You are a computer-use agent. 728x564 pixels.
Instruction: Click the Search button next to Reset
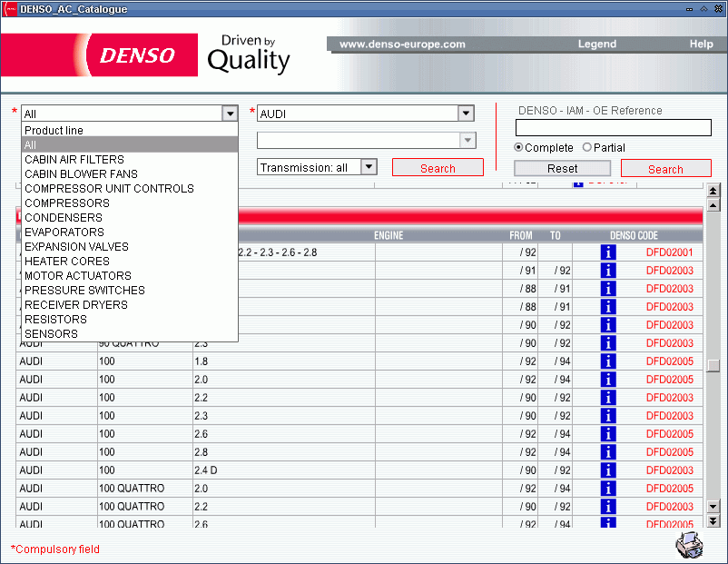click(665, 168)
